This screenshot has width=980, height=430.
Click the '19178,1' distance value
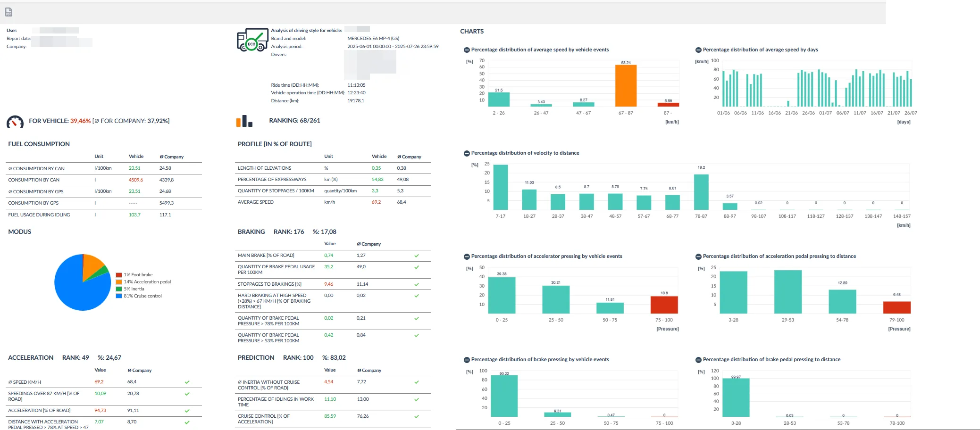tap(356, 101)
